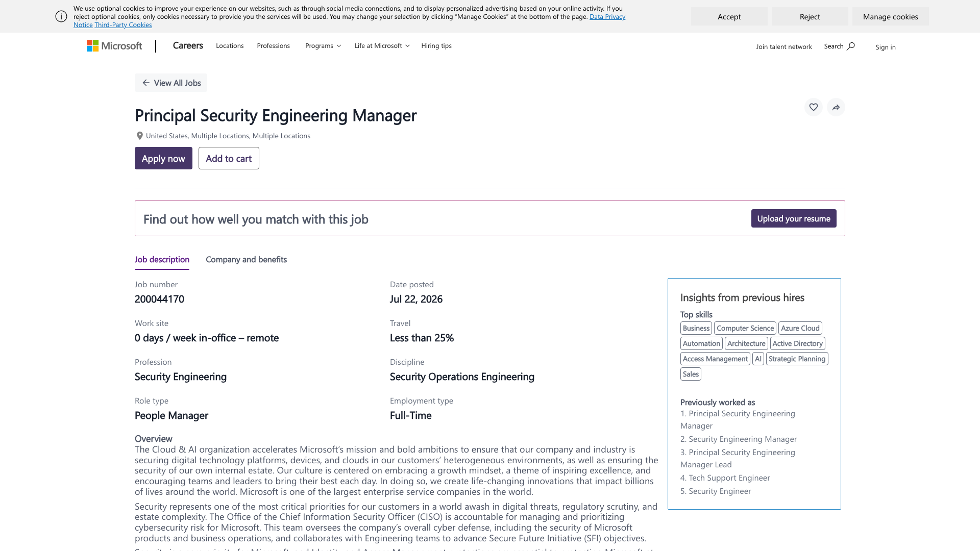This screenshot has width=980, height=551.
Task: Click '5. Security Engineer' list item
Action: pos(716,491)
